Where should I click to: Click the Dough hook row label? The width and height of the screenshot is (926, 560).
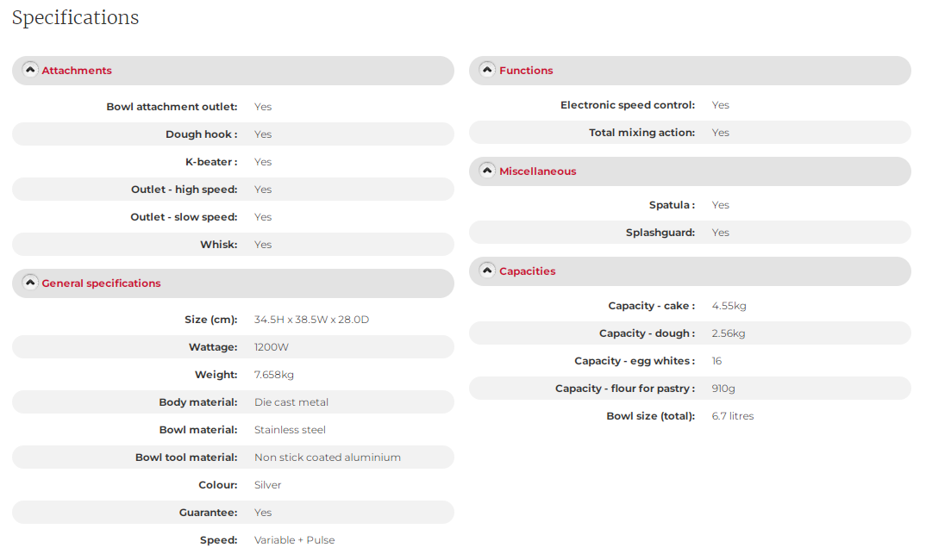tap(201, 134)
